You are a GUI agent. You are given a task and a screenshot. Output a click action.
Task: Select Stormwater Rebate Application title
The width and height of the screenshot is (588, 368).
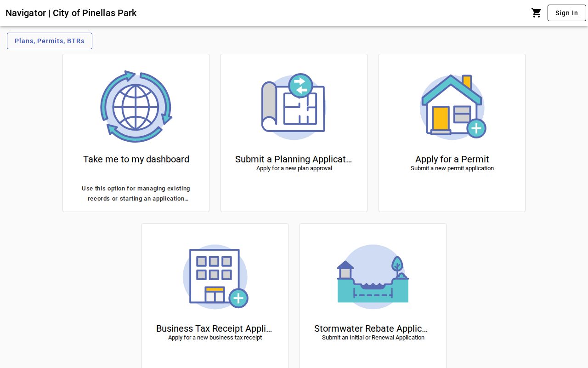point(371,328)
